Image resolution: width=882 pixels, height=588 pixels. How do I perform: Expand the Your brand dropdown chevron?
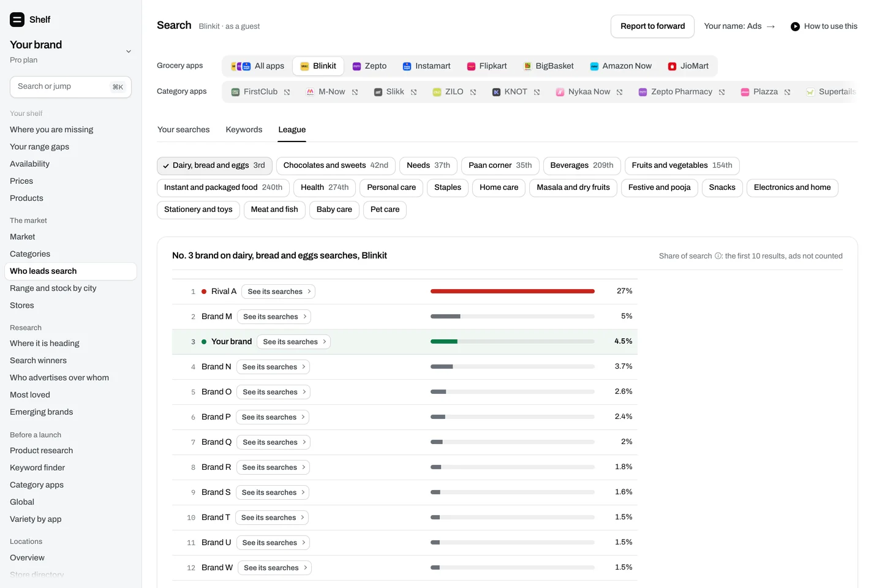click(129, 51)
